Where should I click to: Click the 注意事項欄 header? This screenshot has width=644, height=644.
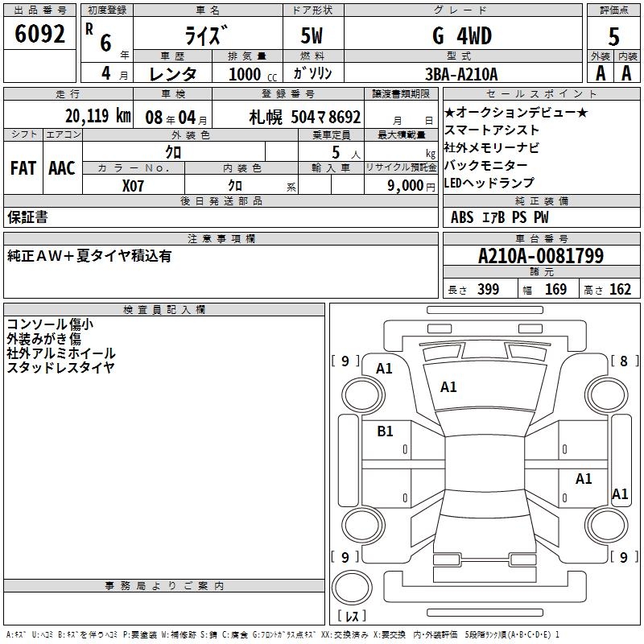(x=221, y=238)
